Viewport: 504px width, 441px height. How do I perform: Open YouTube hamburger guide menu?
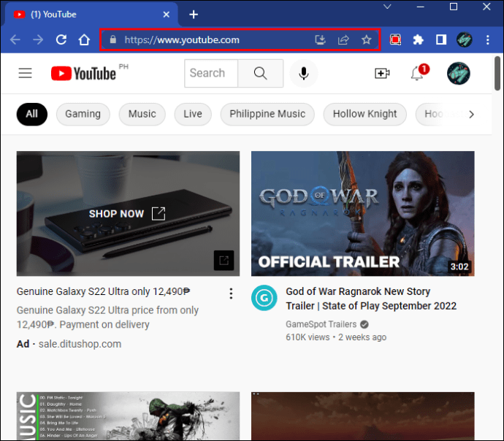coord(25,73)
